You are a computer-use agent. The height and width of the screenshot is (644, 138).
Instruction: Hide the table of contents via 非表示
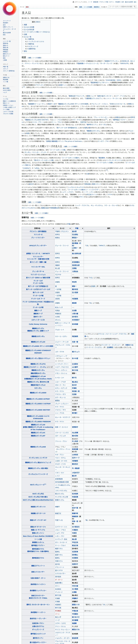point(38,22)
